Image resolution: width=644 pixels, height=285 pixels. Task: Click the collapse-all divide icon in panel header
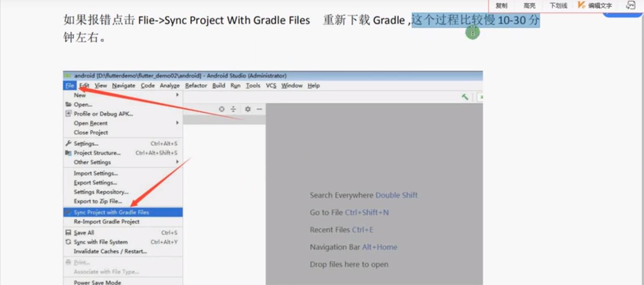233,109
